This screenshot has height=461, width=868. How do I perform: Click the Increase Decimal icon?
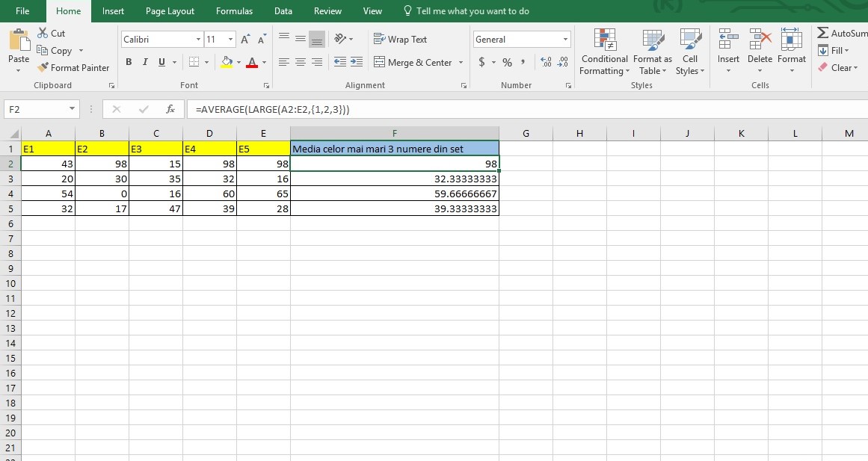(x=548, y=63)
